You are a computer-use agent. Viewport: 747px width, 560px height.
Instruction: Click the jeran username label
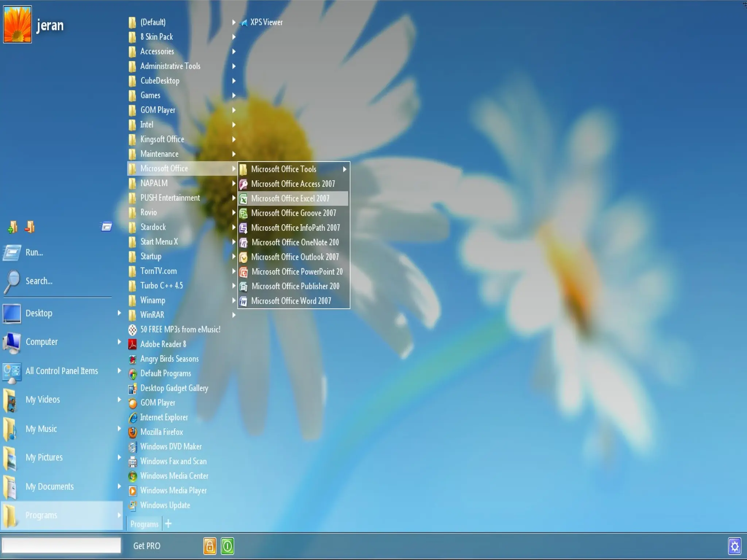[x=50, y=25]
